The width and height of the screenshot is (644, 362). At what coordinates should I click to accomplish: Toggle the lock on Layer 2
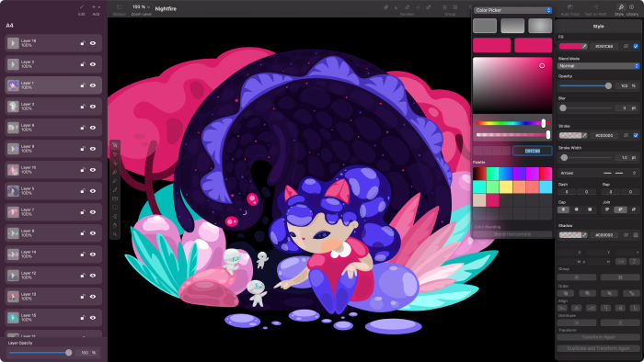(83, 64)
